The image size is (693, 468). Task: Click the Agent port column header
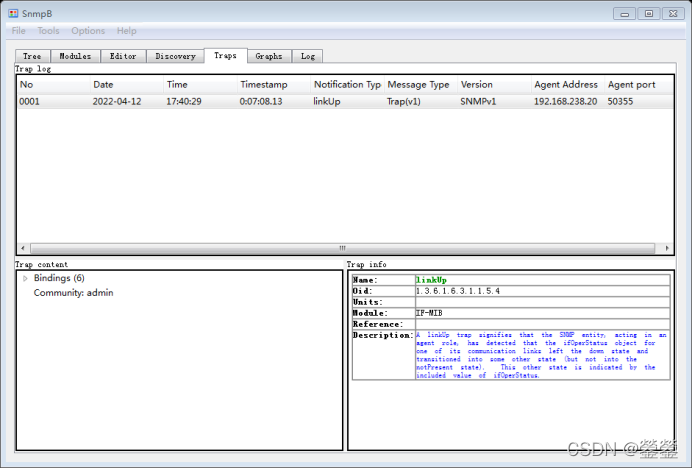pyautogui.click(x=640, y=84)
